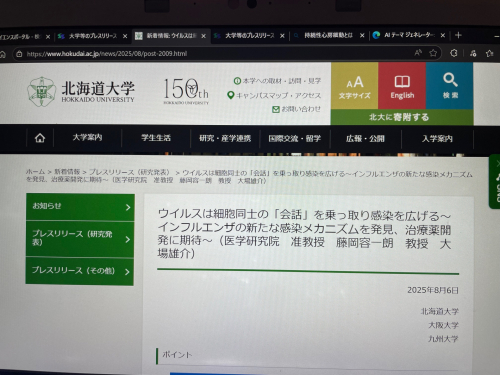Open the 研究・産学連携 menu item

point(225,138)
